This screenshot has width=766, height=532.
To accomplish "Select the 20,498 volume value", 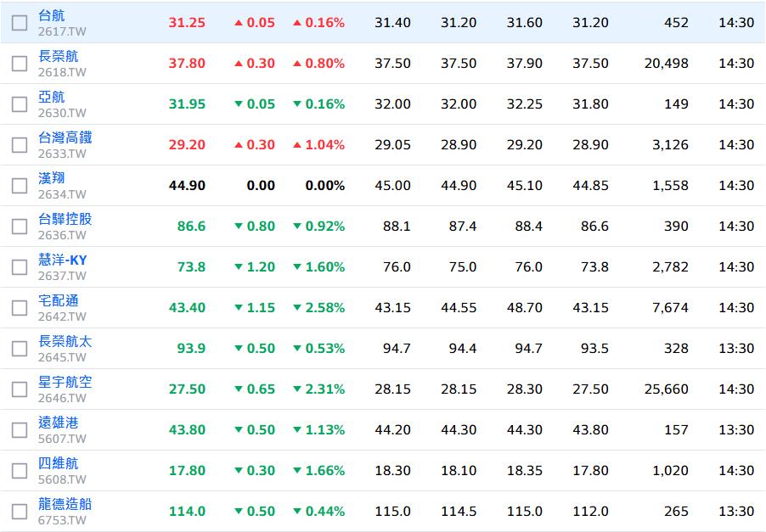I will [667, 64].
